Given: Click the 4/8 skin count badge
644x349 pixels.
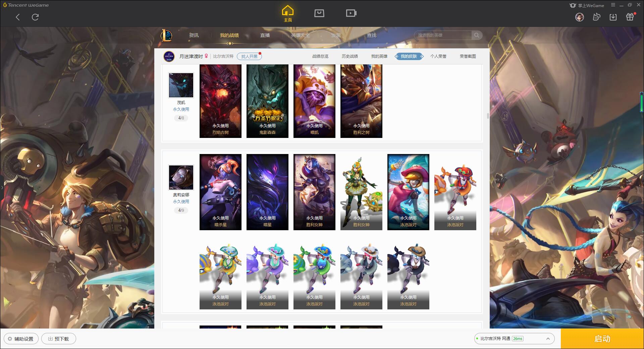Looking at the screenshot, I should (181, 118).
